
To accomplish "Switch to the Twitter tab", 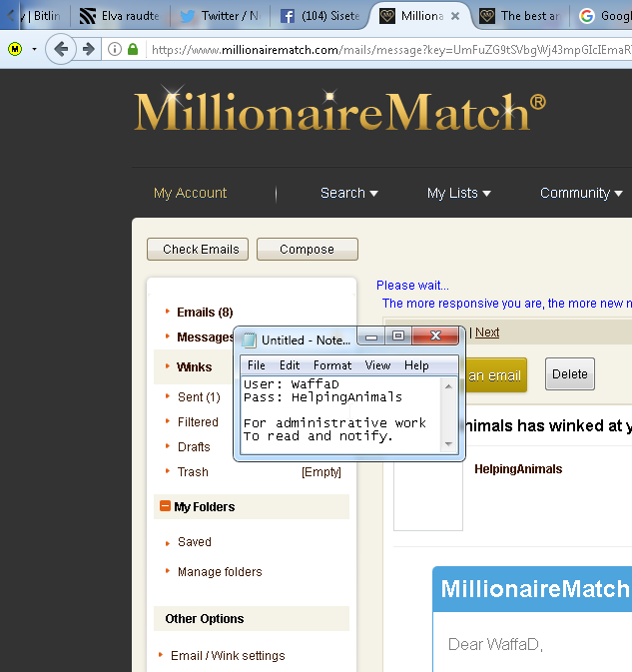I will pyautogui.click(x=221, y=16).
